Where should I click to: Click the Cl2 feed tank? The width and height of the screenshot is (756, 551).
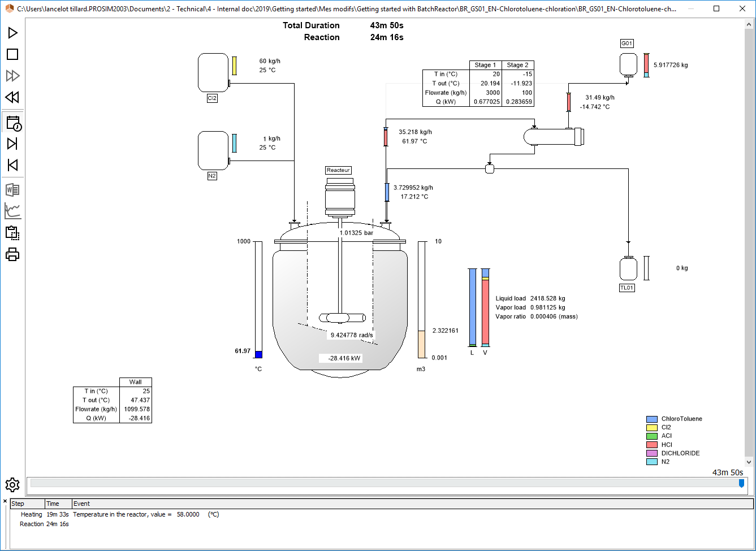pyautogui.click(x=213, y=73)
